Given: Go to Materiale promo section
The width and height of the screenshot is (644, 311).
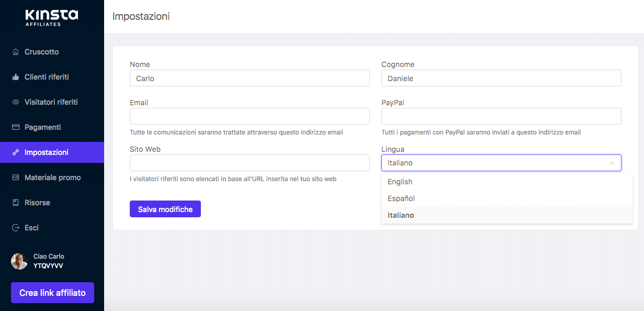Looking at the screenshot, I should 52,177.
